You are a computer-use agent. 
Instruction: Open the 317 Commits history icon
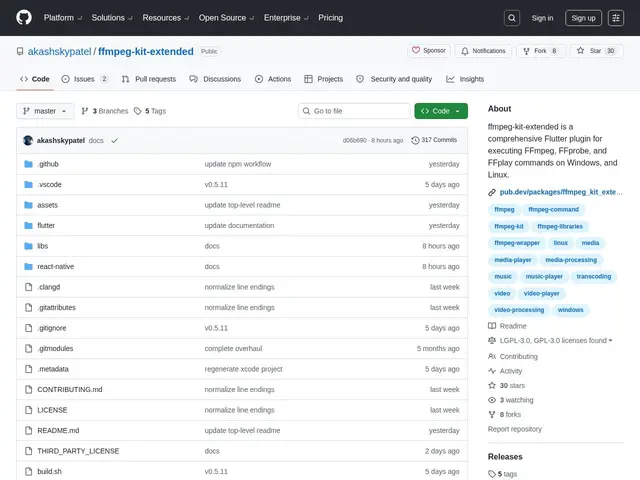[415, 140]
